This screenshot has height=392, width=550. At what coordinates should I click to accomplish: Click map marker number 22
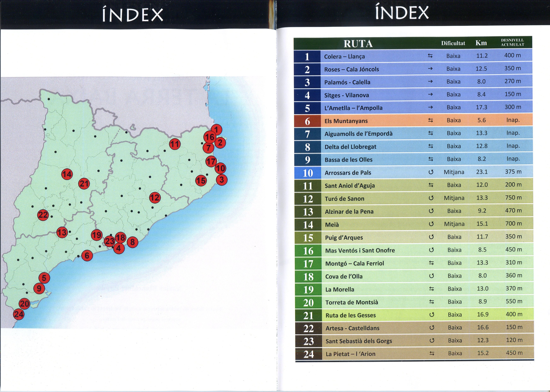tap(43, 215)
